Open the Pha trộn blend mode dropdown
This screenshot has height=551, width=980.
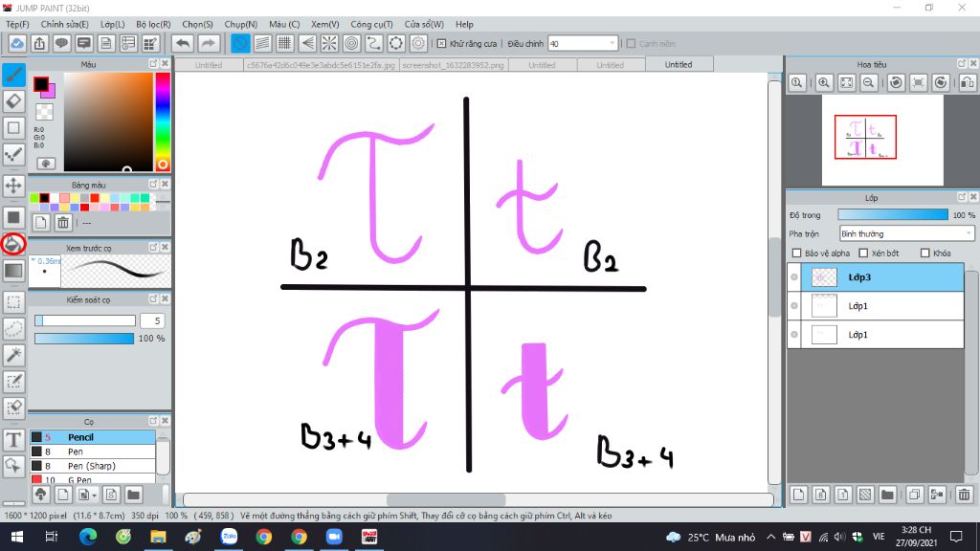[906, 233]
